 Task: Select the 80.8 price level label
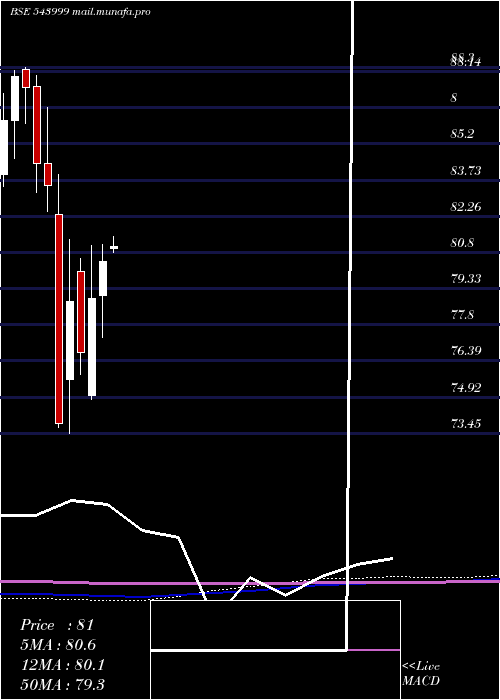(x=462, y=243)
